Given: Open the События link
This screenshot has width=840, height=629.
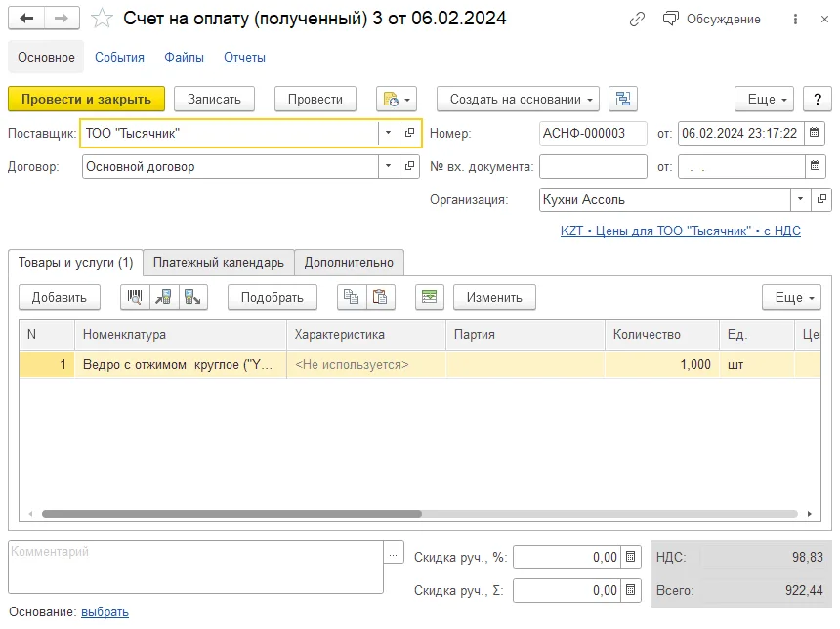Looking at the screenshot, I should point(119,57).
